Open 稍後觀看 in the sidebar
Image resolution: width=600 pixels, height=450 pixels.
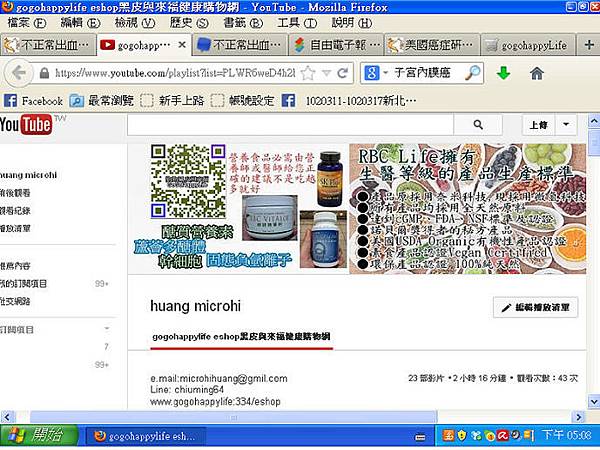15,193
